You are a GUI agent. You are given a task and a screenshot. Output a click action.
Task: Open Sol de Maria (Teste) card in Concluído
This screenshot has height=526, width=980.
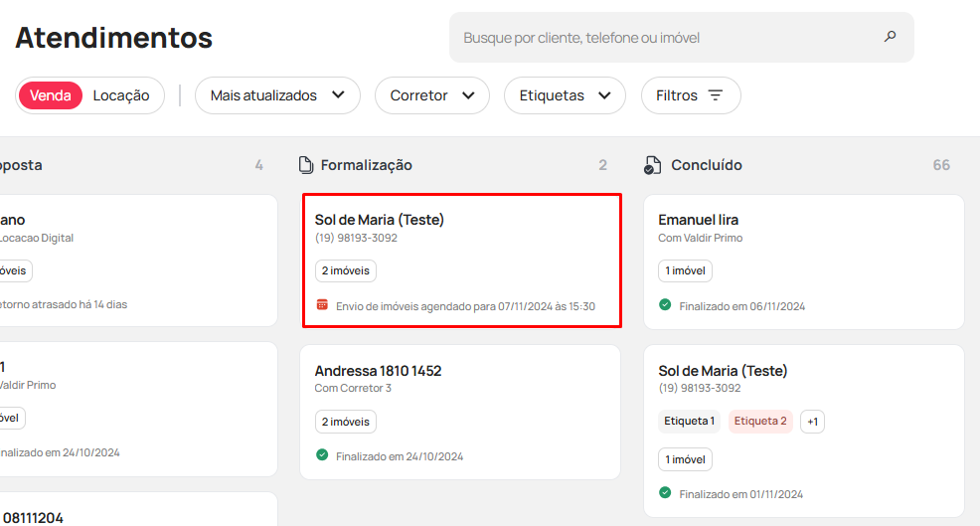804,431
